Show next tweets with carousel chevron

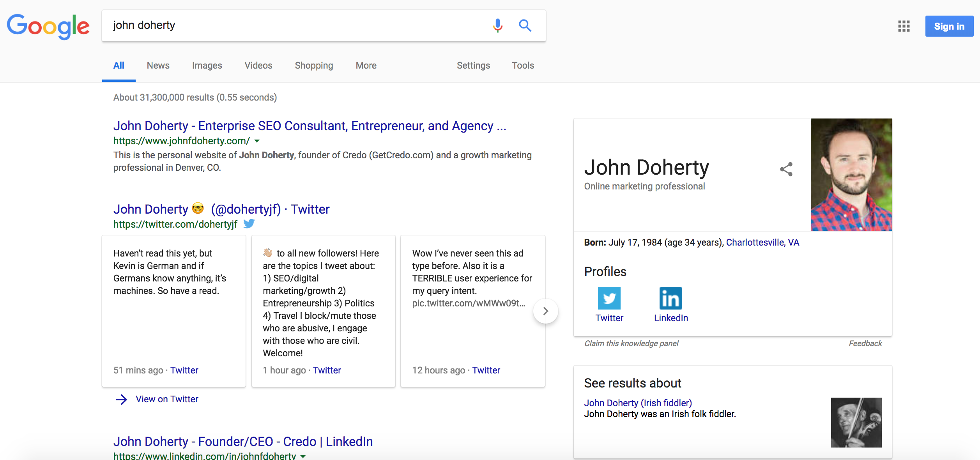pos(545,311)
